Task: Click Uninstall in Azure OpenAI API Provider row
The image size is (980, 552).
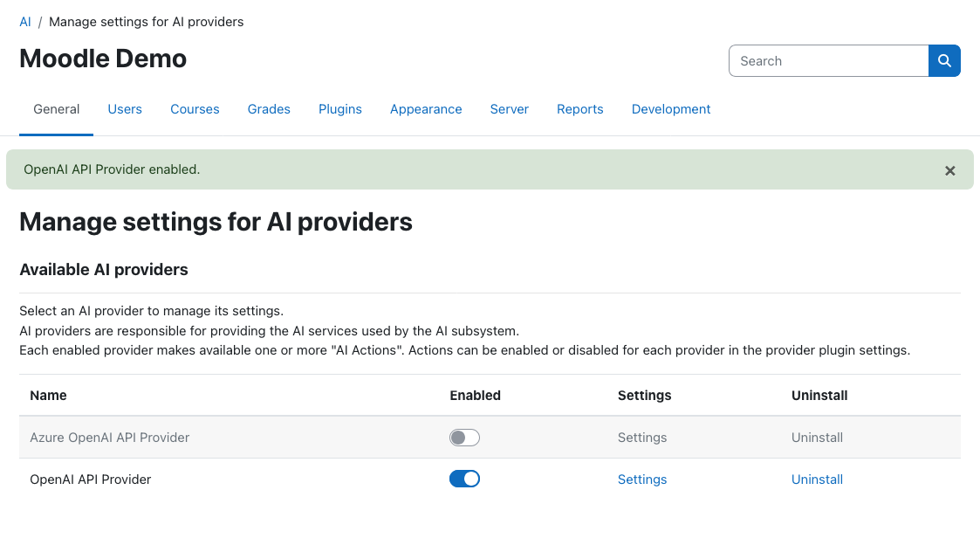Action: click(x=817, y=438)
